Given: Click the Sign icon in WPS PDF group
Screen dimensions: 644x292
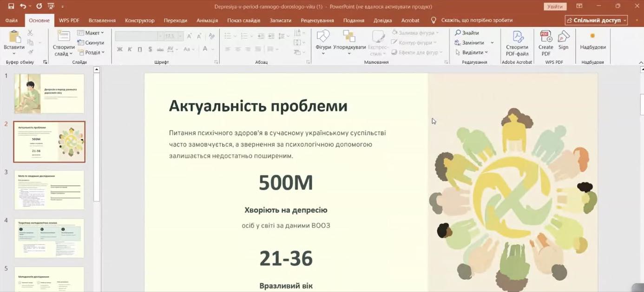Looking at the screenshot, I should (x=563, y=37).
